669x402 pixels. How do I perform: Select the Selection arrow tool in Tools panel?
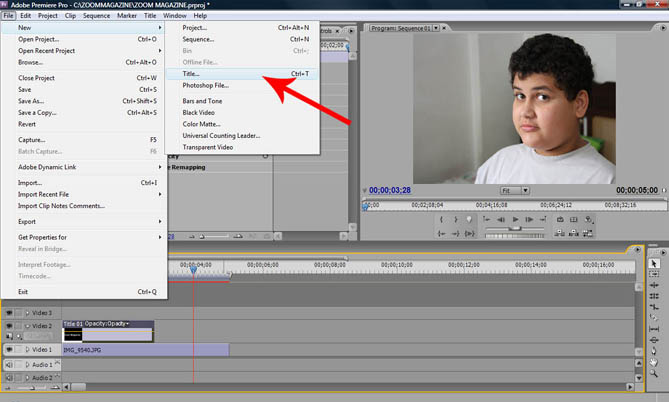click(x=655, y=264)
